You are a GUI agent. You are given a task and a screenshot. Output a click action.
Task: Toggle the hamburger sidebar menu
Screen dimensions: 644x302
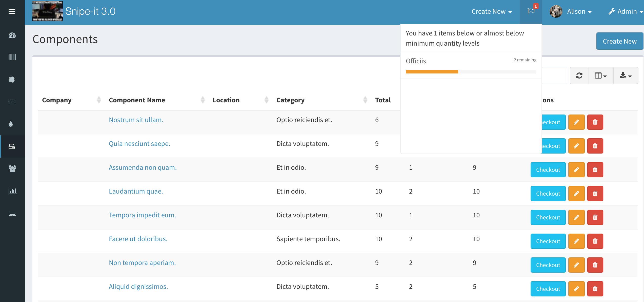pos(12,12)
